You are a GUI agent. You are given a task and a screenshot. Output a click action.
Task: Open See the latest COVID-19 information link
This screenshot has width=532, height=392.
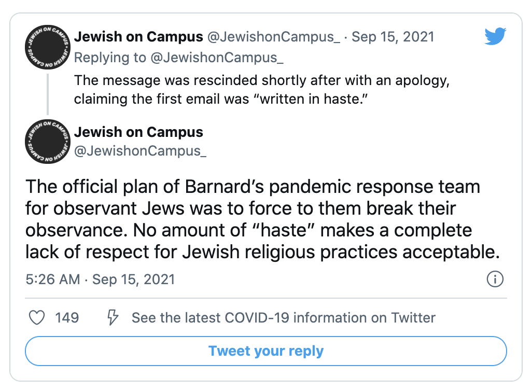click(283, 318)
